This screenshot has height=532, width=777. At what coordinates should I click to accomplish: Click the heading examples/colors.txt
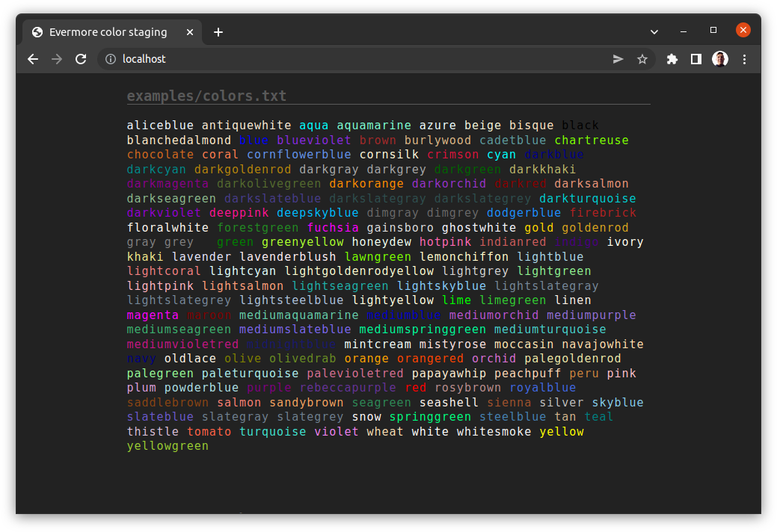[206, 96]
